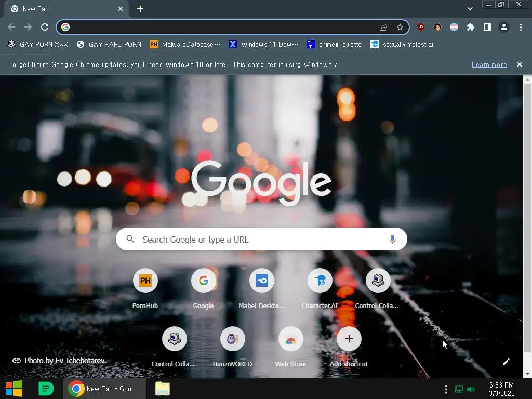Screen dimensions: 532x399
Task: Start voice search with microphone
Action: coord(392,239)
